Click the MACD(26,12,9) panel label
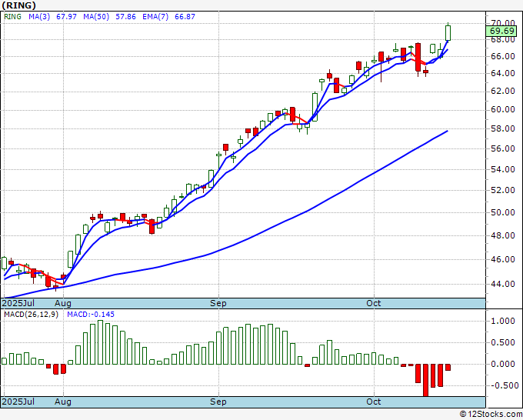The width and height of the screenshot is (523, 420). [31, 315]
